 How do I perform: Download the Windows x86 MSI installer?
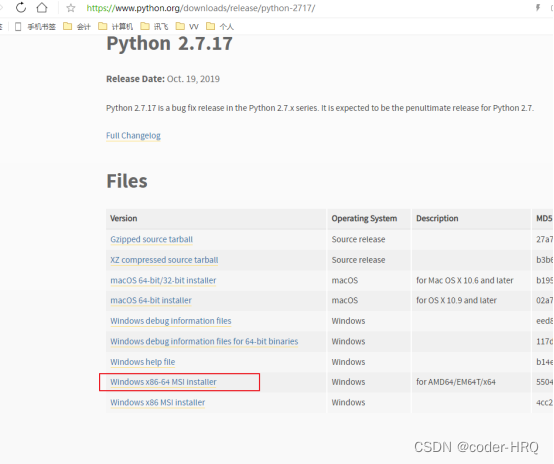coord(158,403)
